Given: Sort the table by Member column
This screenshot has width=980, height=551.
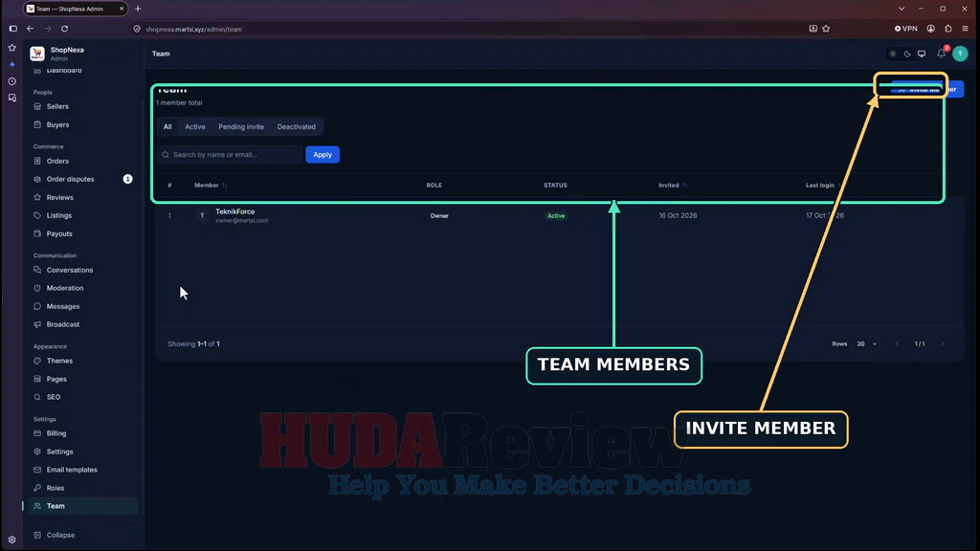Looking at the screenshot, I should coord(211,185).
